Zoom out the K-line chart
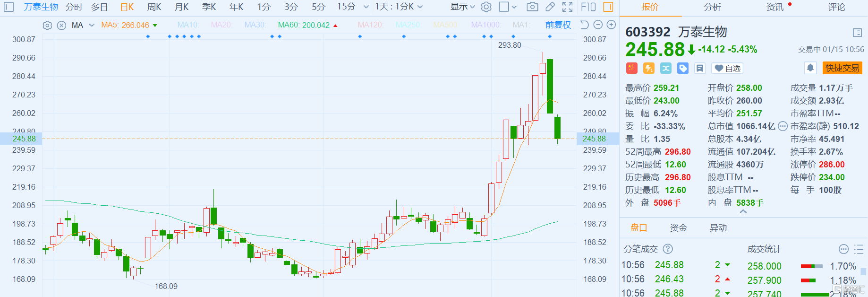 click(598, 25)
